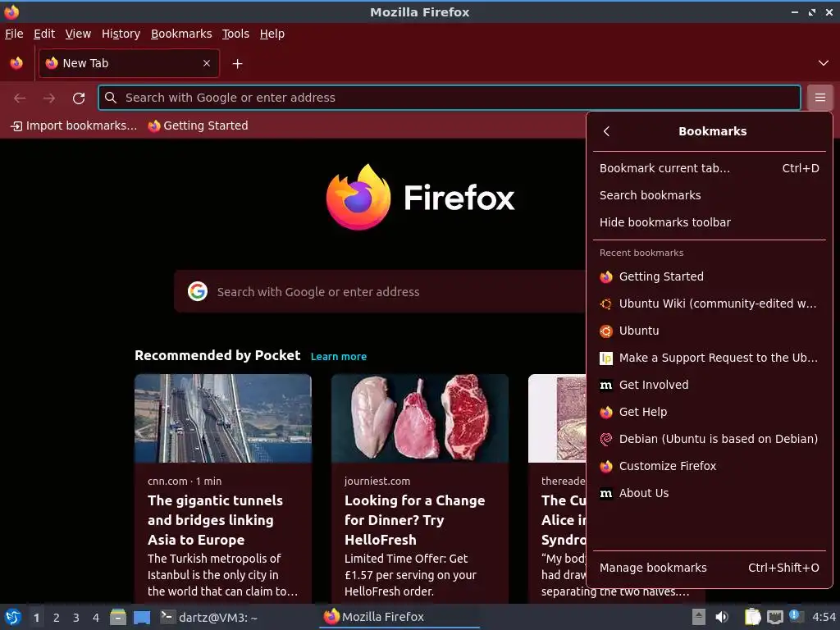The width and height of the screenshot is (840, 630).
Task: Click Getting Started in bookmarks toolbar
Action: pyautogui.click(x=199, y=126)
